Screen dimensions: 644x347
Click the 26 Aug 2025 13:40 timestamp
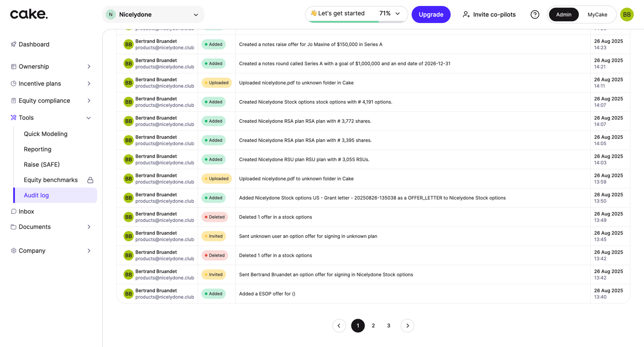click(609, 294)
